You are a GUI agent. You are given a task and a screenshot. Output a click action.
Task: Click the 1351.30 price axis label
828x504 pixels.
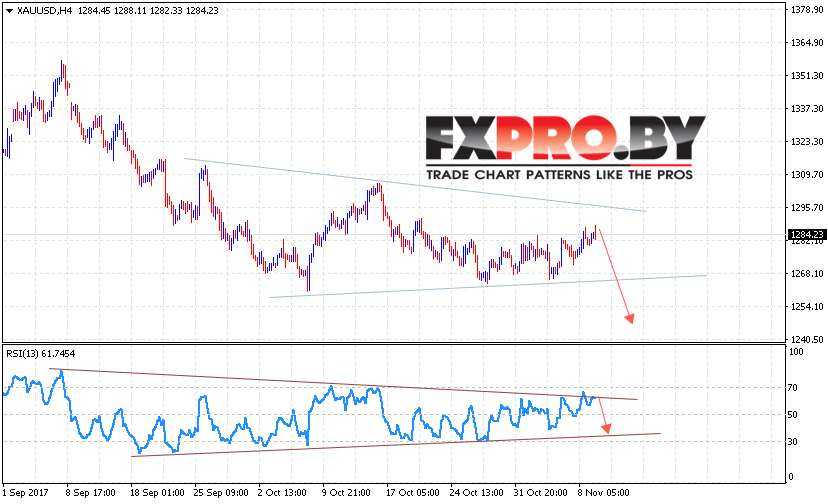click(807, 76)
